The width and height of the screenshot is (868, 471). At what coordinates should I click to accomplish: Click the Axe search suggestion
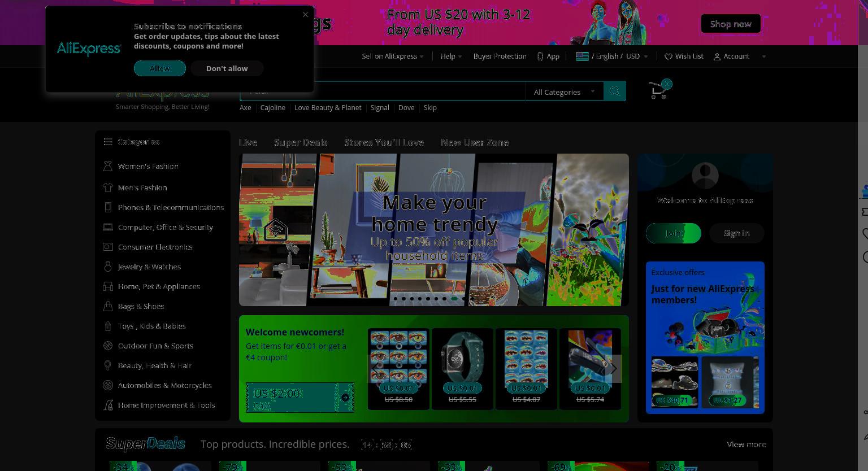point(245,107)
